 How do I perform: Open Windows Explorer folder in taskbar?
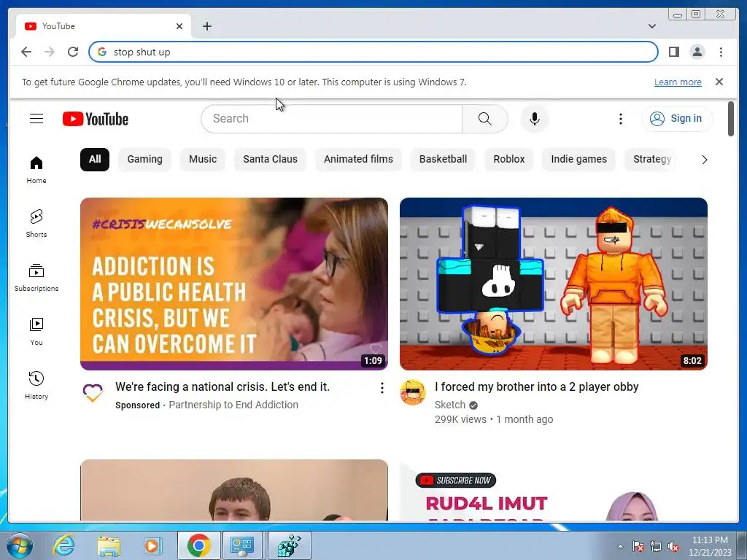[109, 545]
